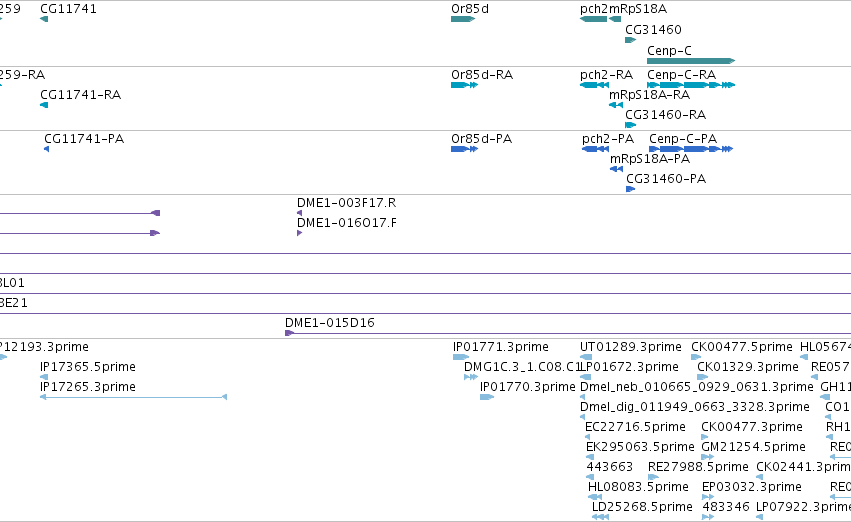Select the CG31460-PA protein label
This screenshot has height=522, width=851.
(x=666, y=179)
